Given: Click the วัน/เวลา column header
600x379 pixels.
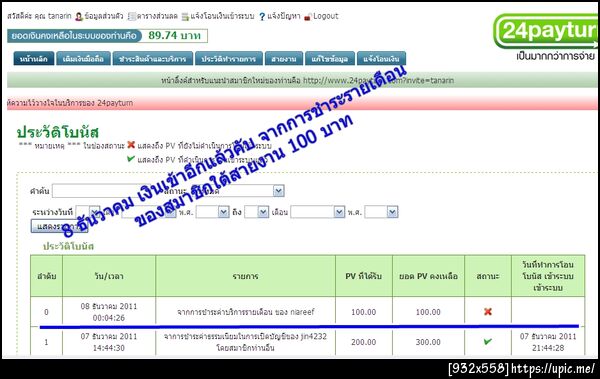Looking at the screenshot, I should pos(109,276).
